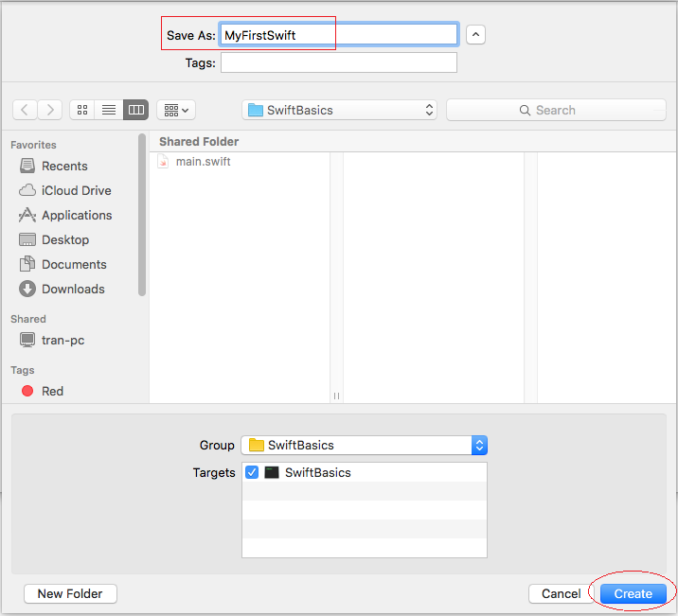Viewport: 678px width, 616px height.
Task: Open the item grouping dropdown
Action: [x=176, y=110]
